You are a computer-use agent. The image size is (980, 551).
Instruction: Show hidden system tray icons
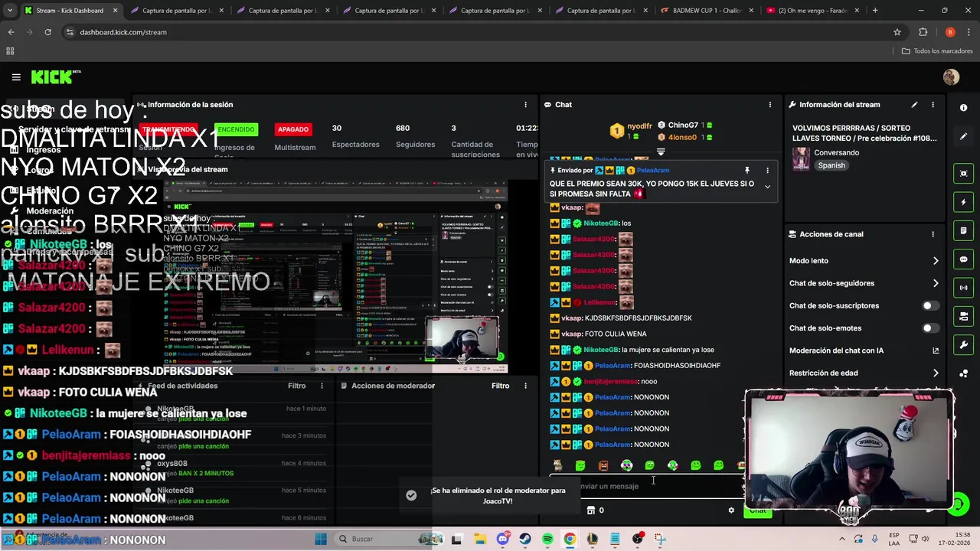pos(842,539)
